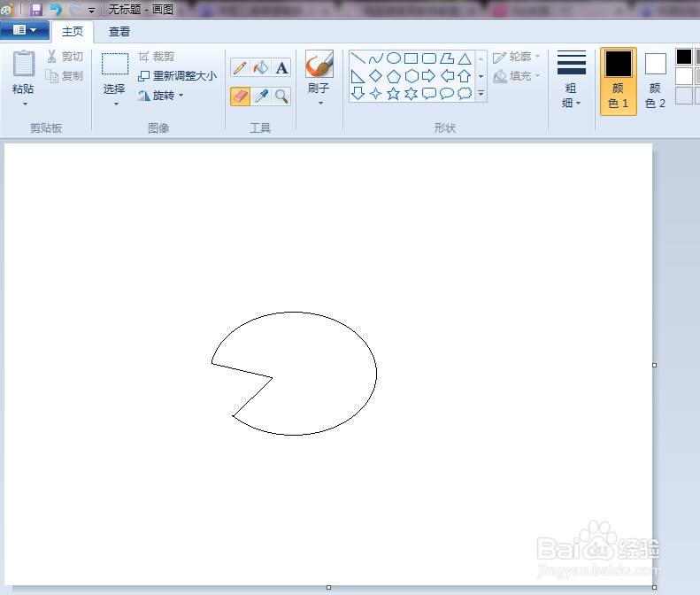Open the 轮廓 outline dropdown
The image size is (700, 595).
517,57
